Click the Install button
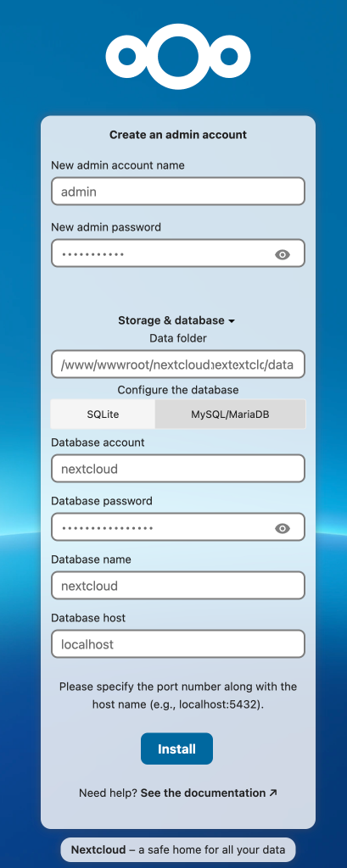This screenshot has height=868, width=347. tap(176, 749)
